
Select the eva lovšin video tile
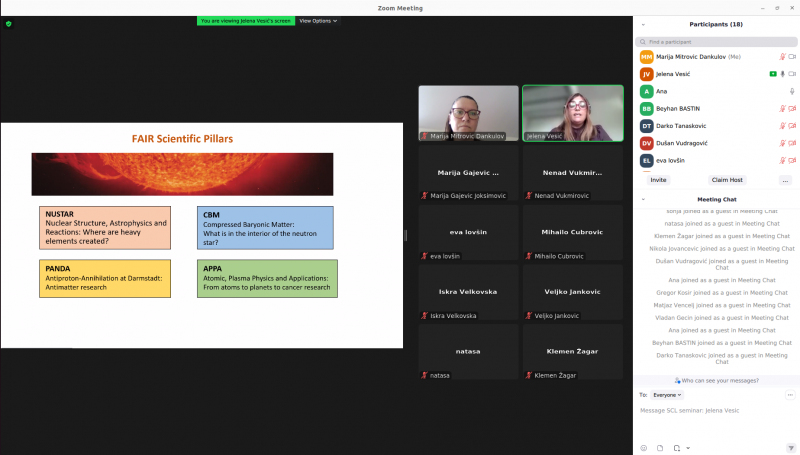coord(468,233)
